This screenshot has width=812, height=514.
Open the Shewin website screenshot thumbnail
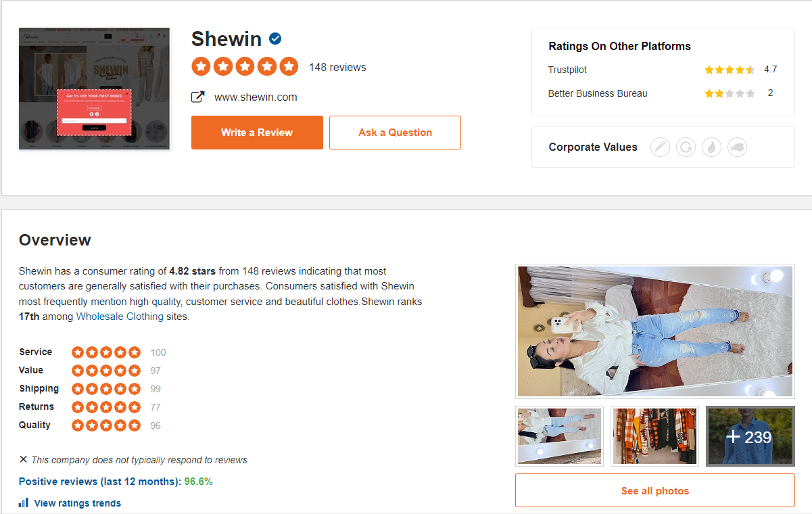click(x=94, y=89)
